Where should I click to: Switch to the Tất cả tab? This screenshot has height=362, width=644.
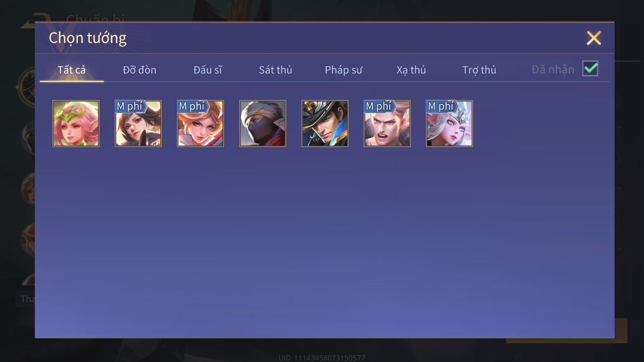click(71, 70)
